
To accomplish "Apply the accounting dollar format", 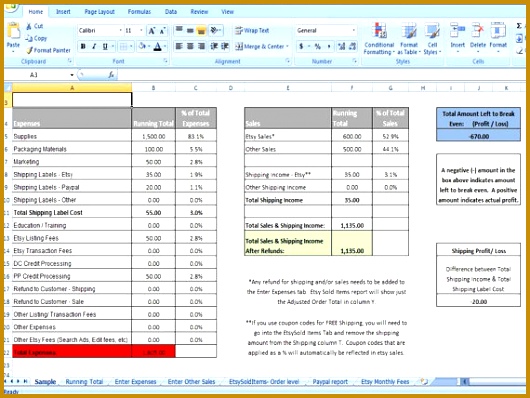I will tap(302, 46).
